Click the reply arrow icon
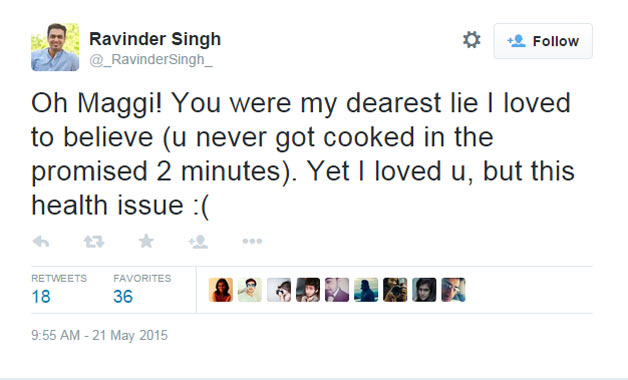 pyautogui.click(x=41, y=241)
